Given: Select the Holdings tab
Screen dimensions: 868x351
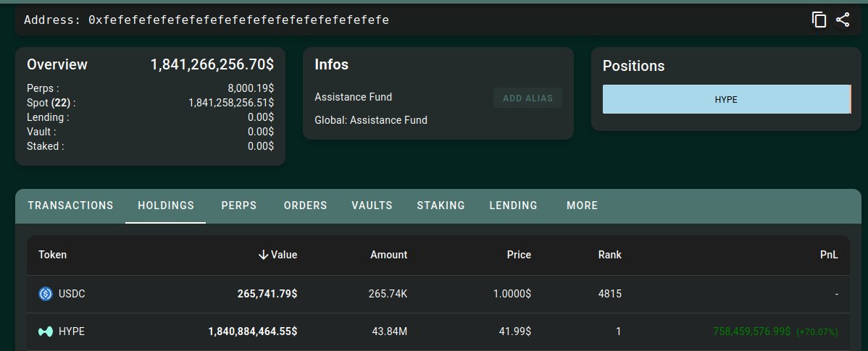Looking at the screenshot, I should 166,206.
